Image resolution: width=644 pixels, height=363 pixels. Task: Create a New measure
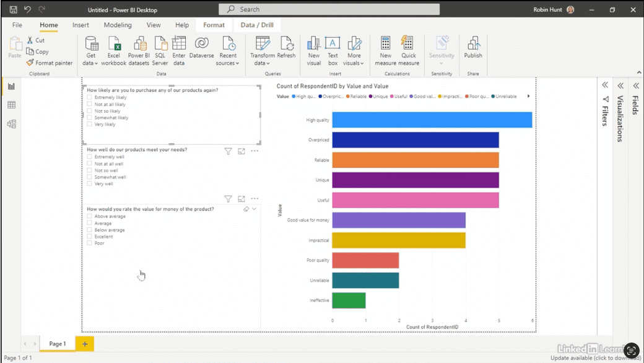point(385,51)
